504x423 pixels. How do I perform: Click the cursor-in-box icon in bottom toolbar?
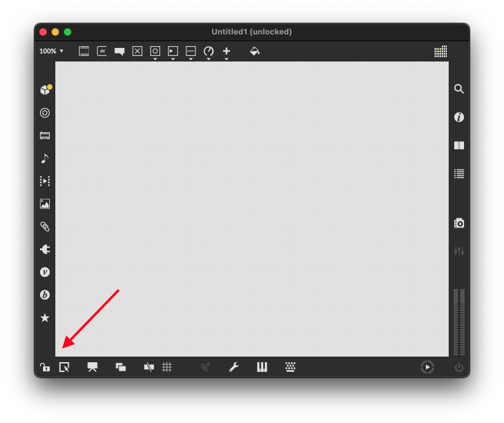(x=65, y=367)
